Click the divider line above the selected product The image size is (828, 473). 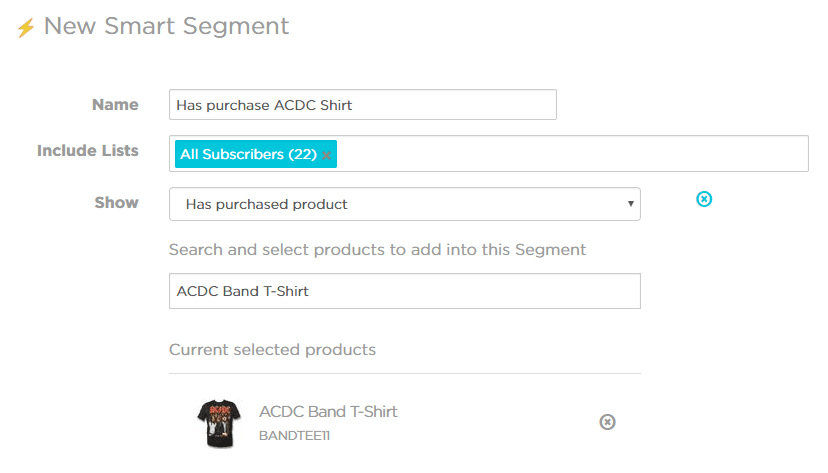tap(404, 374)
